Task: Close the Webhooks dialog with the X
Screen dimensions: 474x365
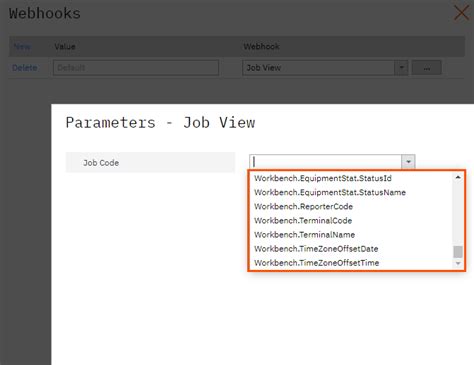Action: pos(462,13)
